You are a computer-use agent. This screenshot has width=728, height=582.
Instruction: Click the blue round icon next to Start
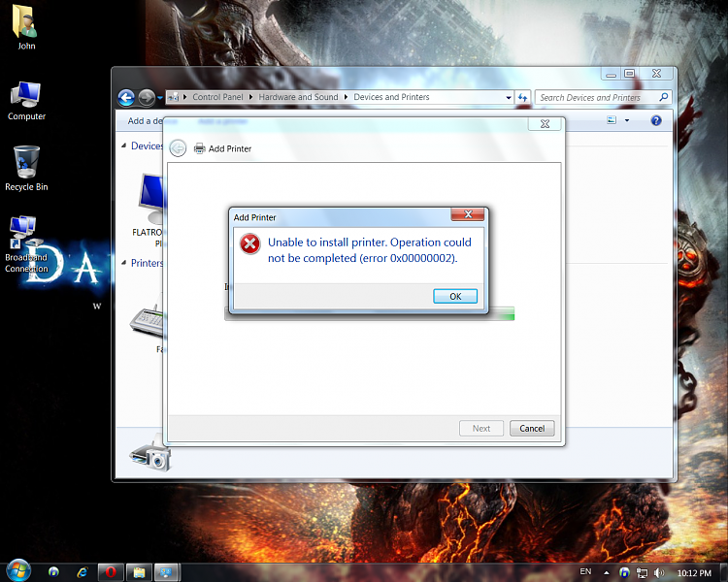[53, 571]
